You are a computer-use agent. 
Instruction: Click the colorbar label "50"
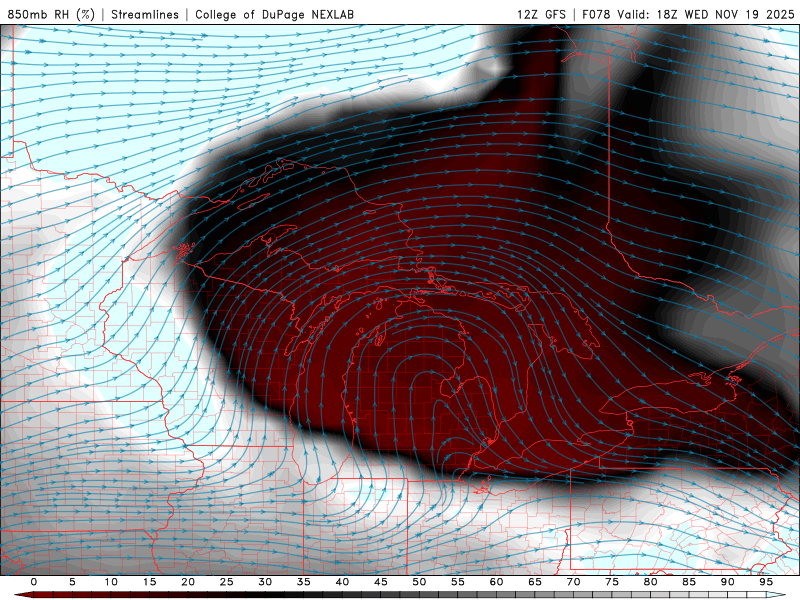pos(419,582)
